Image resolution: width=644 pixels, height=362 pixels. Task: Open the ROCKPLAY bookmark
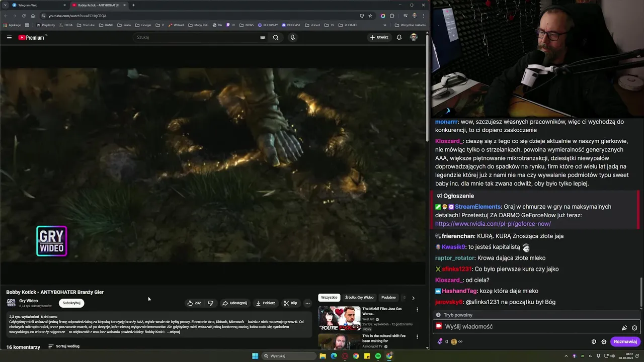(268, 25)
